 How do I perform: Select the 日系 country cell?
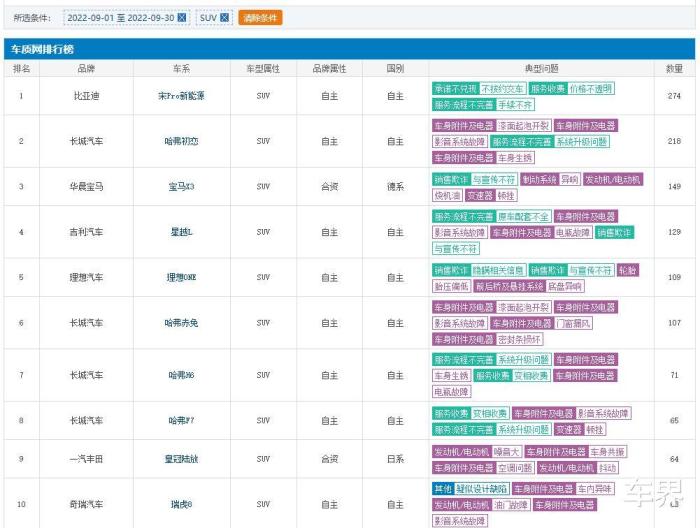click(396, 459)
